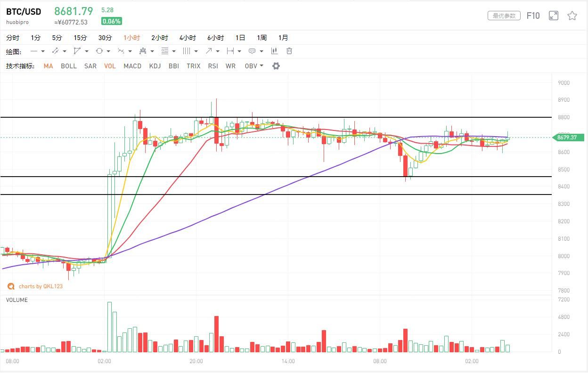Switch to 30分 timeframe
This screenshot has width=588, height=373.
pos(105,38)
